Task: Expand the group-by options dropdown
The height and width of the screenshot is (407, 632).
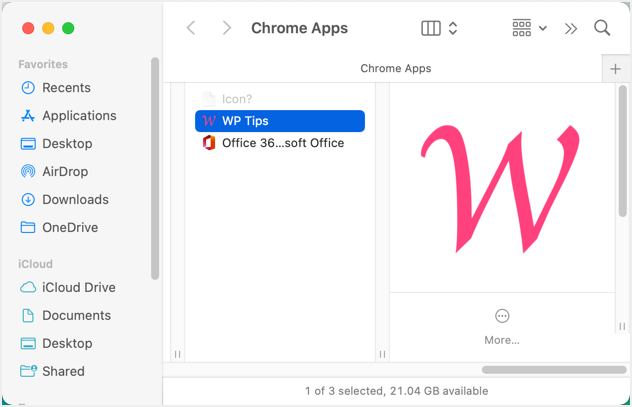Action: [529, 28]
